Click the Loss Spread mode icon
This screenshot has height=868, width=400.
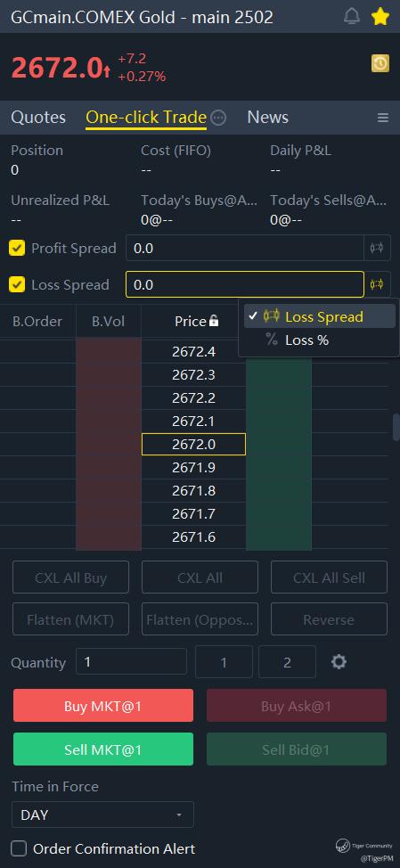point(377,284)
